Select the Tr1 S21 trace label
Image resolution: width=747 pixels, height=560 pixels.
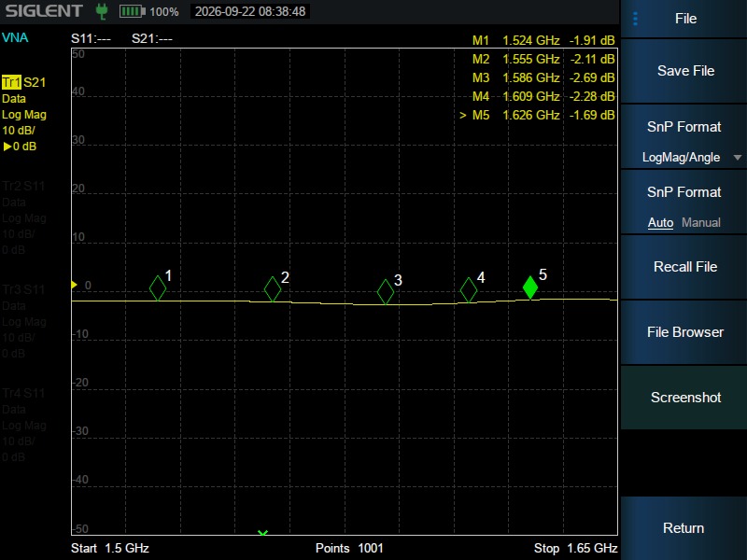[x=24, y=82]
